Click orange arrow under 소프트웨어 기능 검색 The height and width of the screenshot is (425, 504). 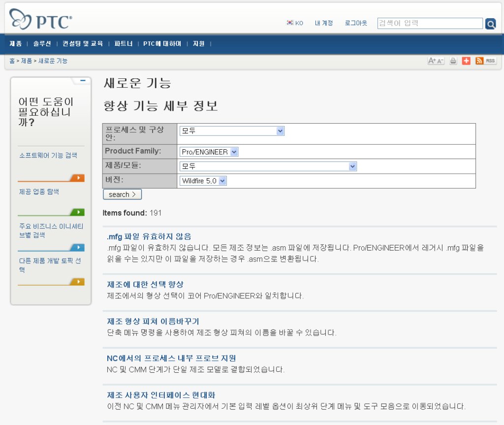click(x=77, y=178)
